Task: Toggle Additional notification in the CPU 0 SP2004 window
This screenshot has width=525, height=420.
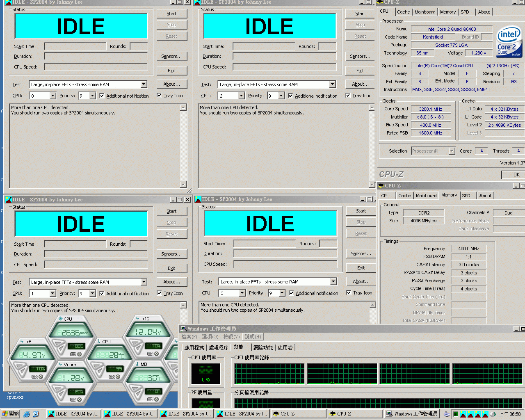Action: [x=102, y=96]
